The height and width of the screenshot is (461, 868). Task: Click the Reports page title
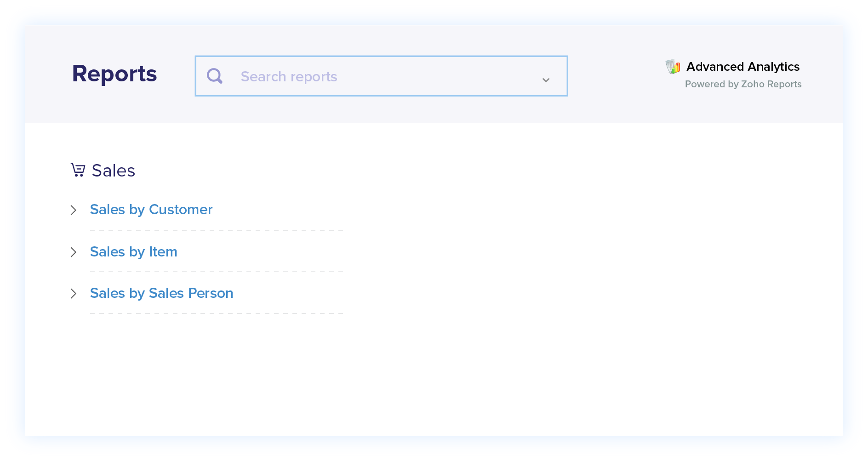[114, 73]
